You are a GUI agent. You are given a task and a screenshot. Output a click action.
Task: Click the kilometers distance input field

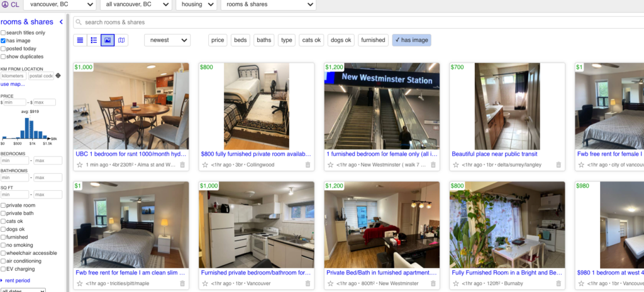(14, 76)
